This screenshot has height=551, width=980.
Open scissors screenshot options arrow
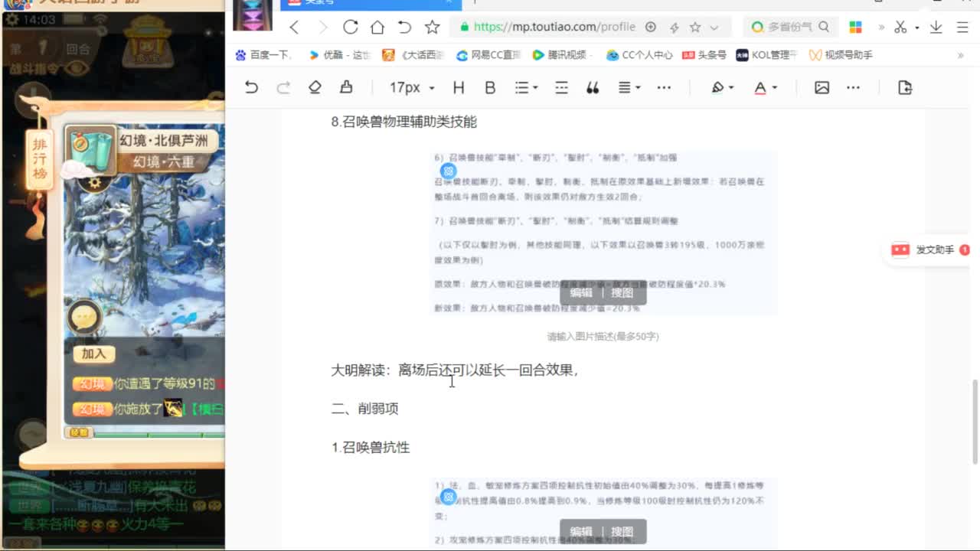click(917, 28)
